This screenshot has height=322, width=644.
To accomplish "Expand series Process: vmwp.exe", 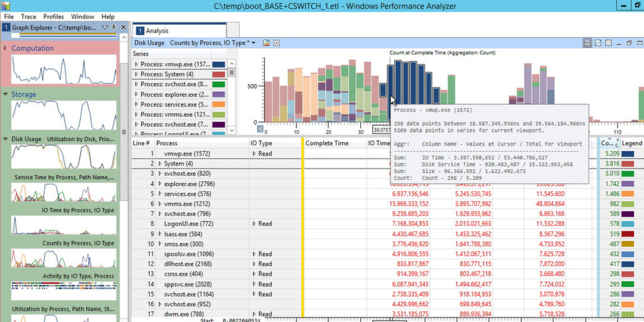I will click(x=137, y=64).
